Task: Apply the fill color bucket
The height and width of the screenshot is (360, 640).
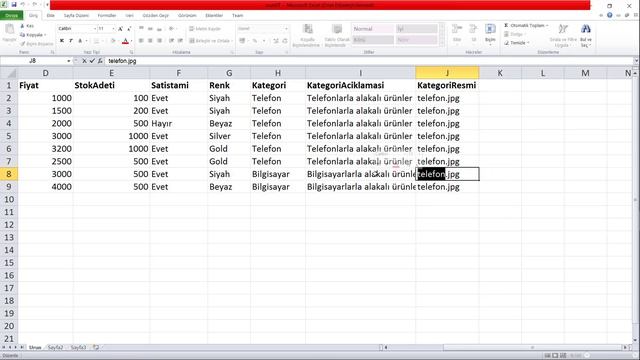Action: pos(113,41)
